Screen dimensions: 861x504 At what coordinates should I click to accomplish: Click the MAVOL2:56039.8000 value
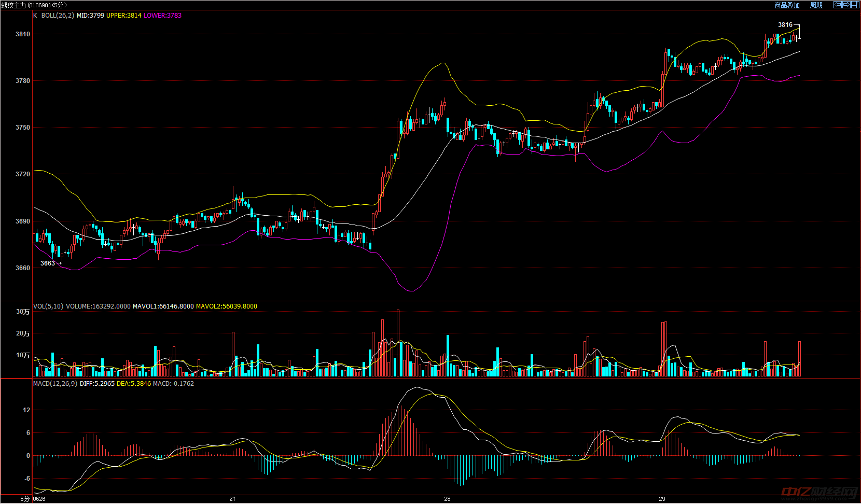[x=227, y=306]
